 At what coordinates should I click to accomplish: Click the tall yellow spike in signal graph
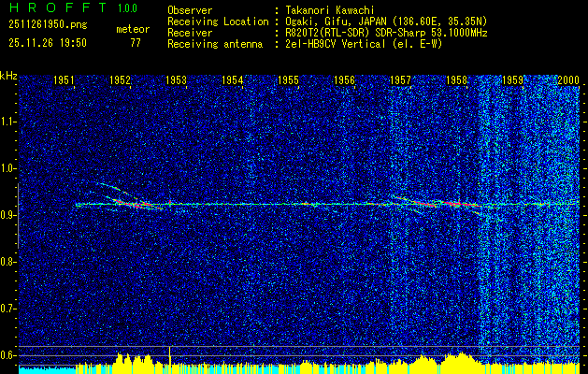tap(170, 354)
